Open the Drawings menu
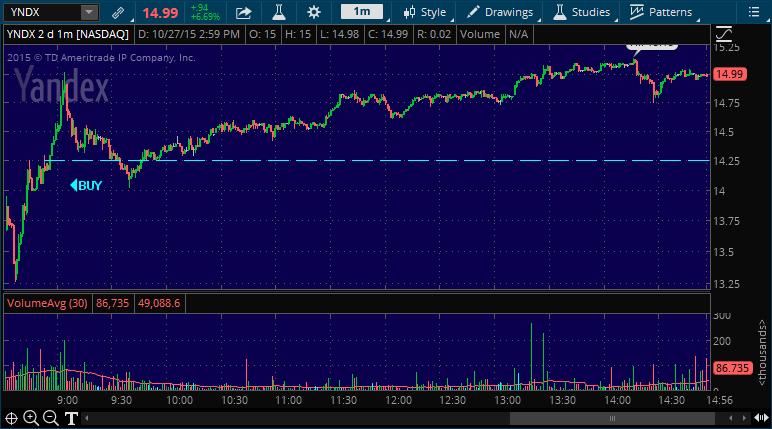 (x=500, y=12)
